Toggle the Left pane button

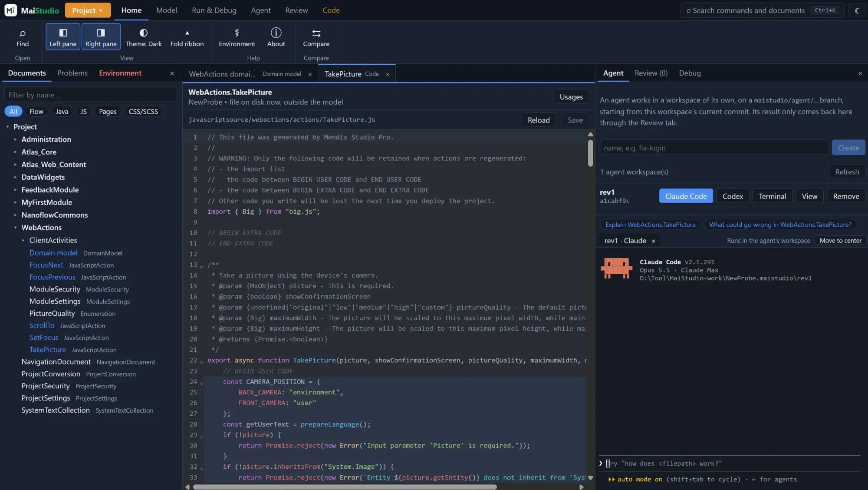[x=63, y=37]
